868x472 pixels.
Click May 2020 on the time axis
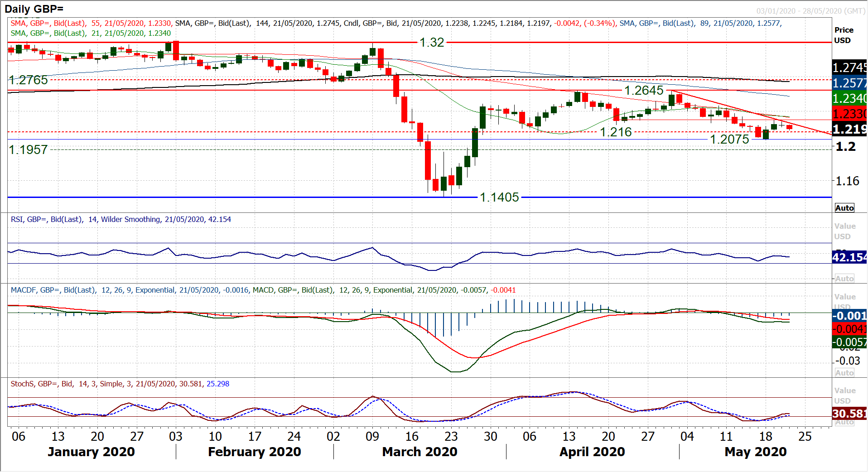tap(755, 452)
